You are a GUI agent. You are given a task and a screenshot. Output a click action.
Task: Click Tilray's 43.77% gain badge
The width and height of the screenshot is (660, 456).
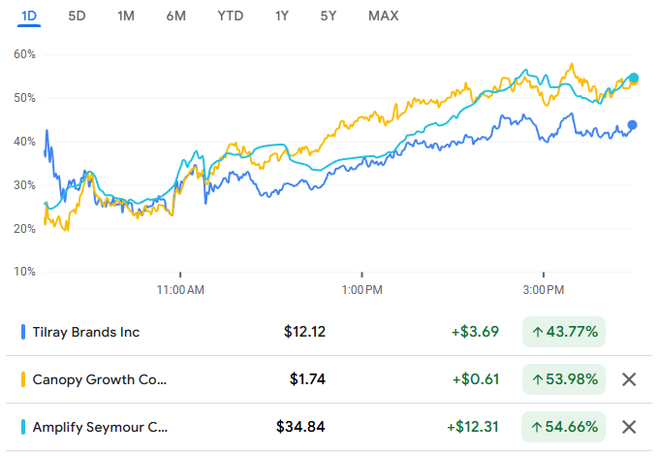point(563,332)
